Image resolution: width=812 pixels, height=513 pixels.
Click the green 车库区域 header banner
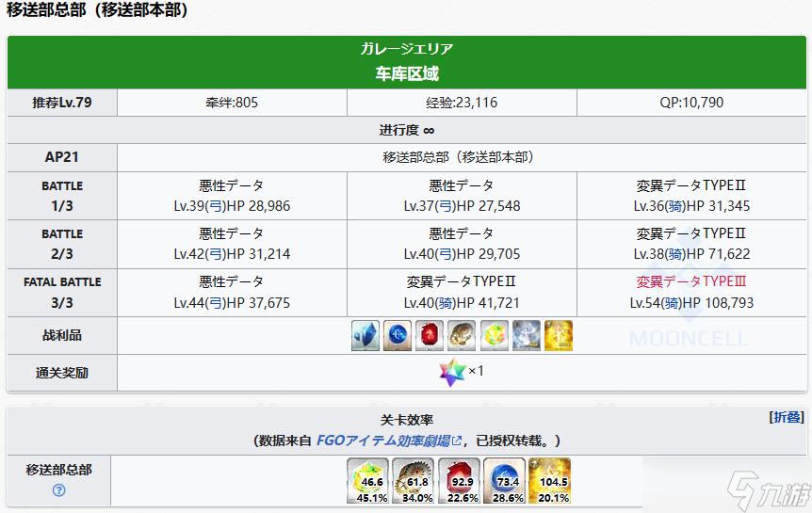tap(407, 61)
